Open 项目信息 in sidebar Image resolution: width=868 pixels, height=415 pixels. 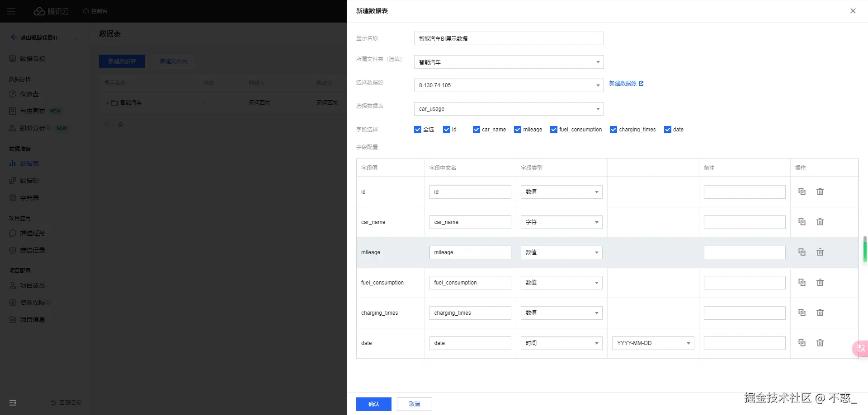click(x=32, y=320)
